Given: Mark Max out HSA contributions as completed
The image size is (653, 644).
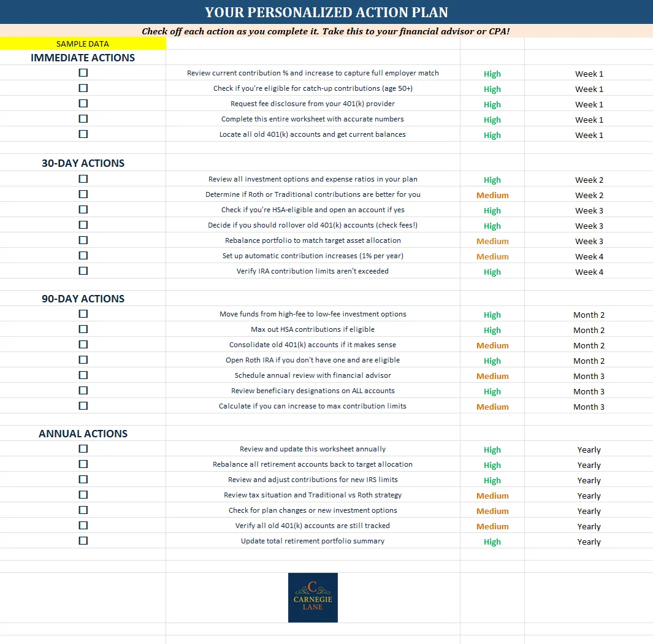Looking at the screenshot, I should tap(83, 329).
